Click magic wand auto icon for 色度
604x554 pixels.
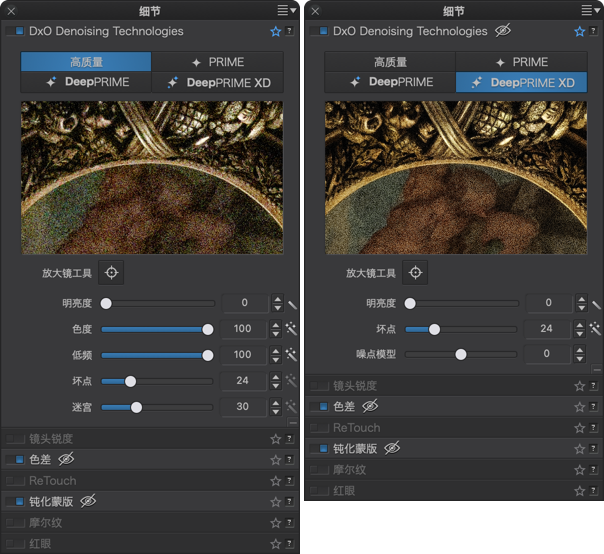click(291, 329)
